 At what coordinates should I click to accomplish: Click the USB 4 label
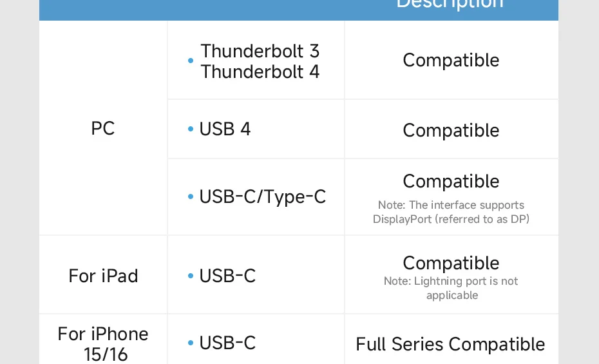[225, 129]
